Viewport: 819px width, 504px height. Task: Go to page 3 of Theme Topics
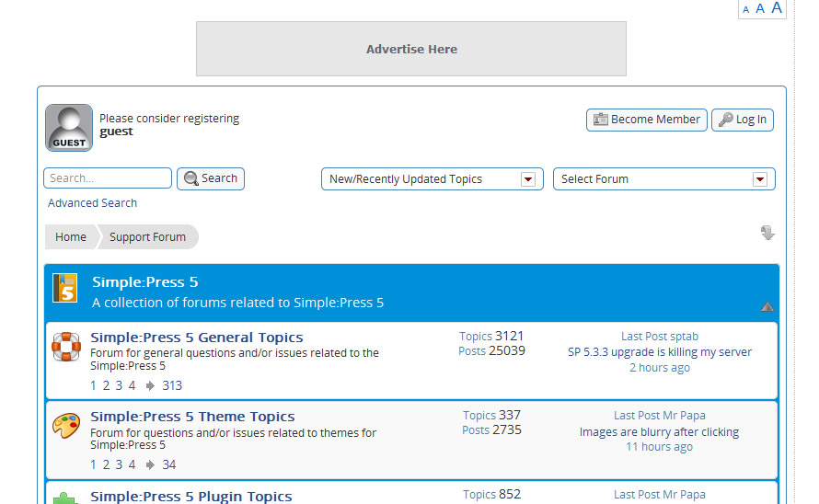point(119,464)
